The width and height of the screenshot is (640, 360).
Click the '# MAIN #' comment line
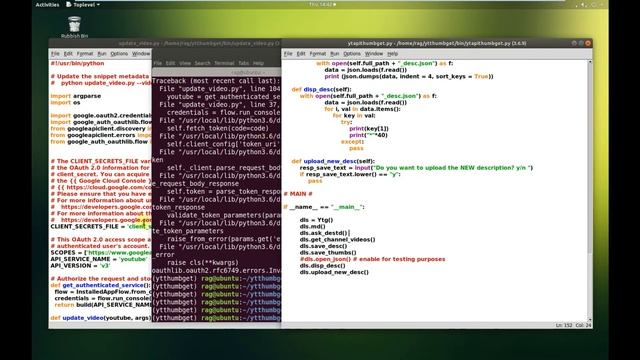tap(298, 194)
